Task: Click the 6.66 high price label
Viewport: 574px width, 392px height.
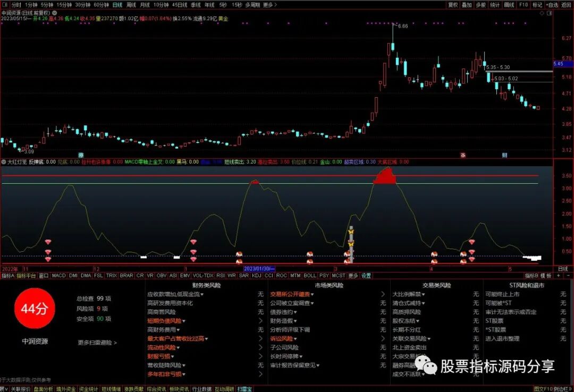Action: point(403,26)
